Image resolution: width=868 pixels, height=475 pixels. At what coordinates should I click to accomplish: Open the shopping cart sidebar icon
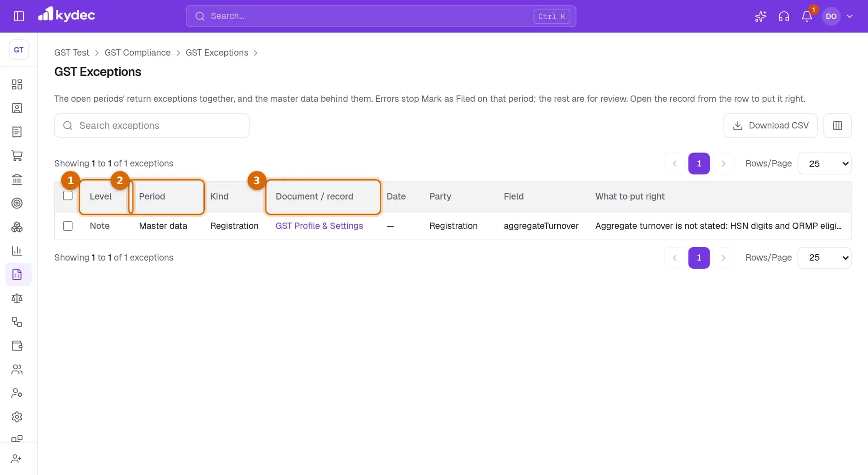(x=17, y=156)
